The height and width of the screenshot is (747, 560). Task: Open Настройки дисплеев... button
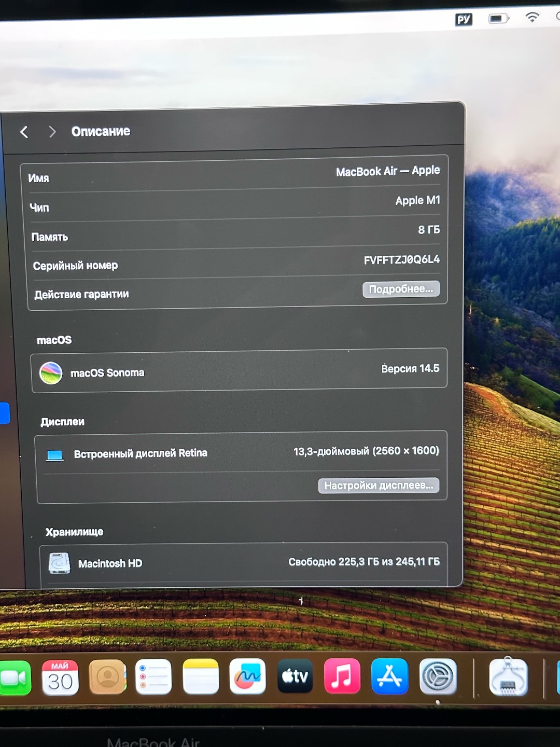pos(379,486)
